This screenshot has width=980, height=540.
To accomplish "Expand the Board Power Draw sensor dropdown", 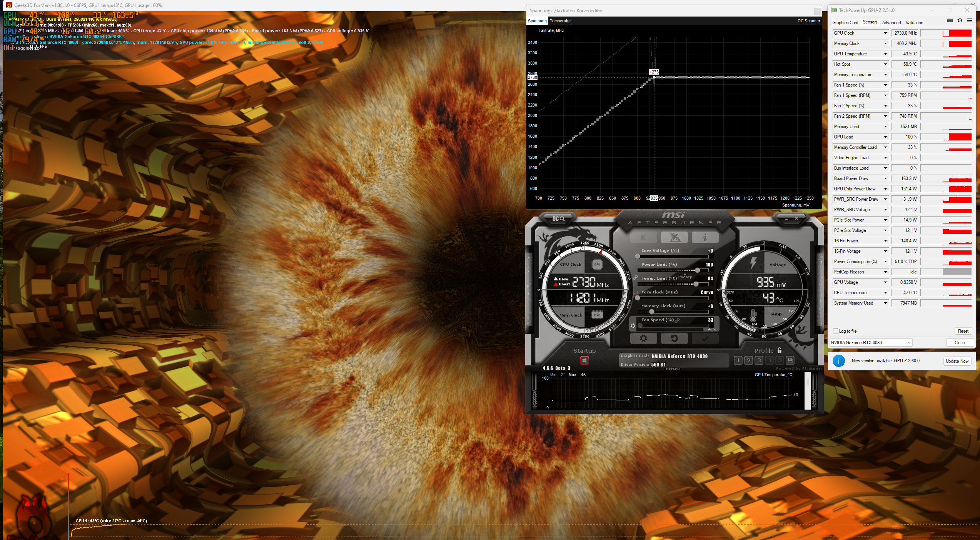I will click(885, 178).
